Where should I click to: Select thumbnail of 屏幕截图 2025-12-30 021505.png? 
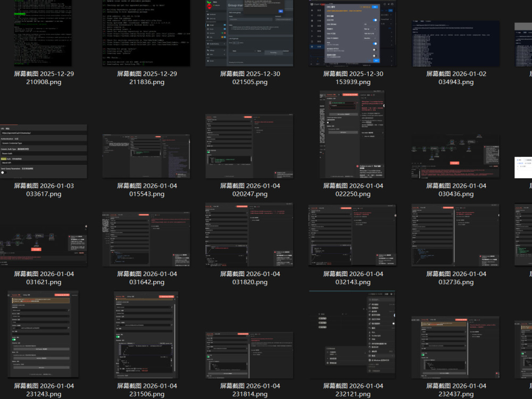tap(250, 33)
